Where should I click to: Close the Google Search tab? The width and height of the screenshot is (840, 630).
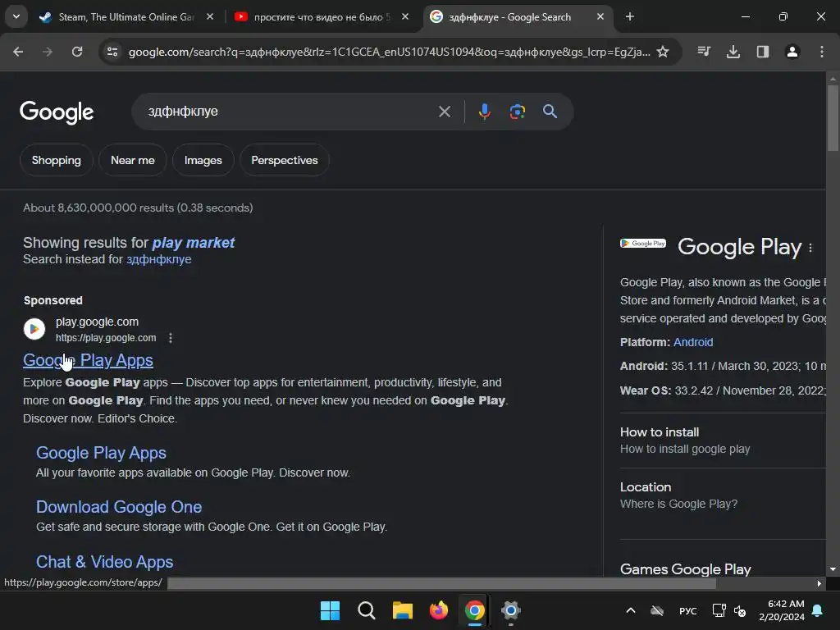pos(600,16)
